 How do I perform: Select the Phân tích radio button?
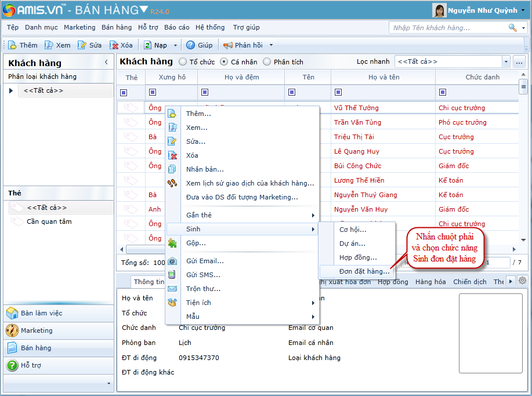[267, 62]
